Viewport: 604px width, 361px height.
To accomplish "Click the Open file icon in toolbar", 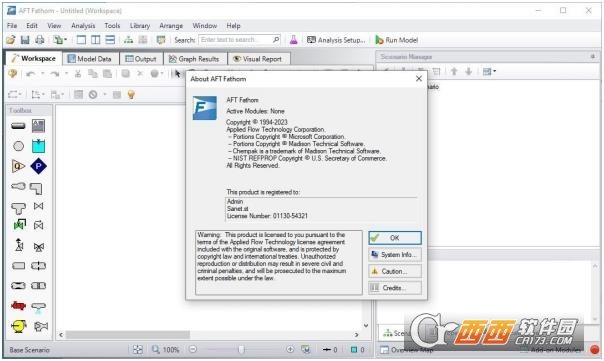I will click(x=11, y=40).
